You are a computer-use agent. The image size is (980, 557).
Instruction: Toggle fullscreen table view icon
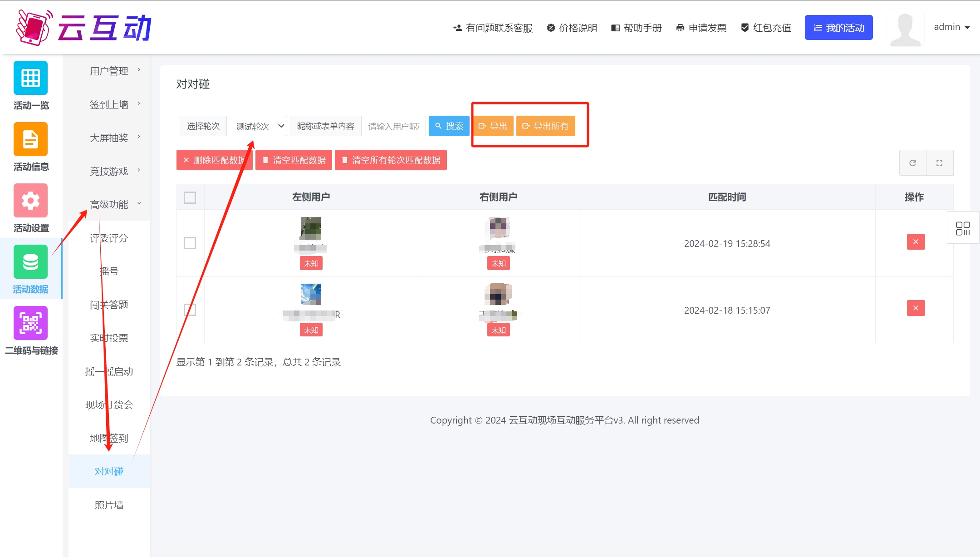(x=939, y=163)
